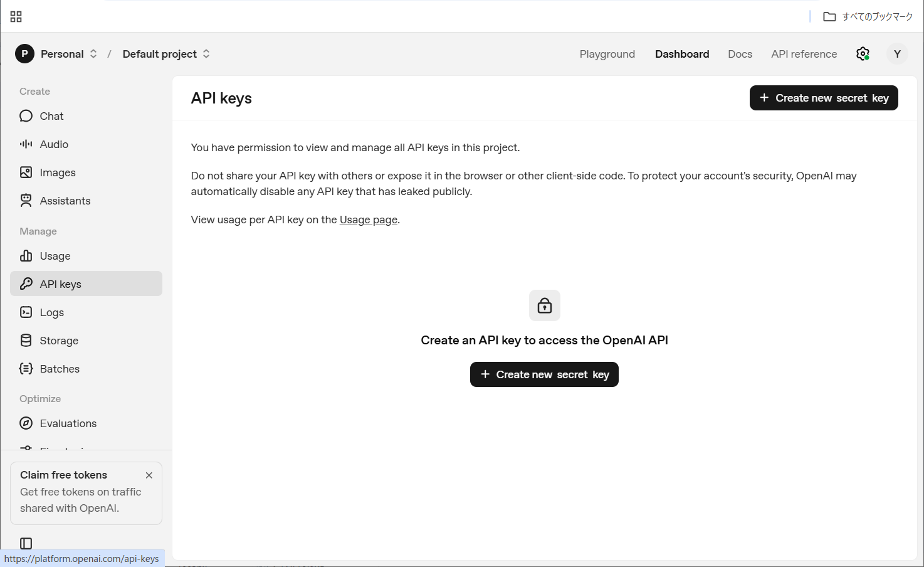Open Chat from the sidebar
The height and width of the screenshot is (567, 924).
click(51, 116)
